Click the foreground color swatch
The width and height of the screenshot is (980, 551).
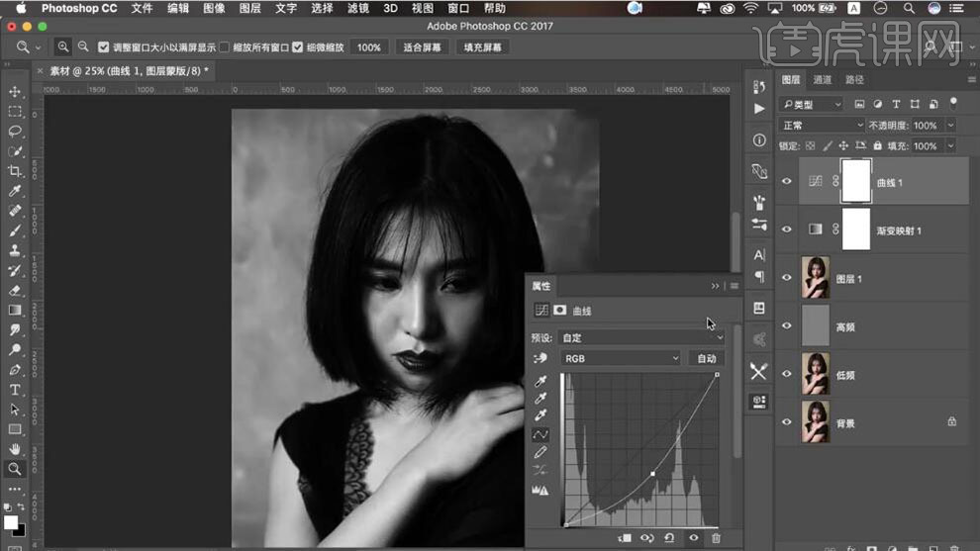click(10, 521)
